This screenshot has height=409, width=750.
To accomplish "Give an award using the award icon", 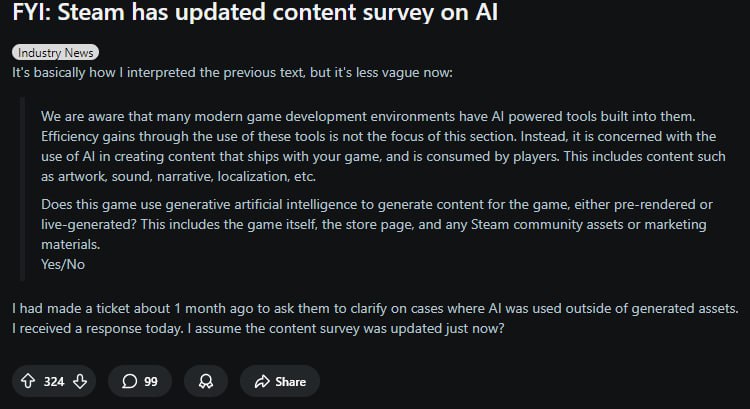I will pos(205,381).
